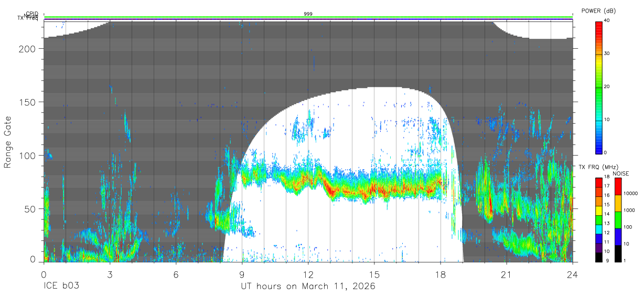
Task: Pick the purple swatch in the TX FRQ legend
Action: coord(599,247)
